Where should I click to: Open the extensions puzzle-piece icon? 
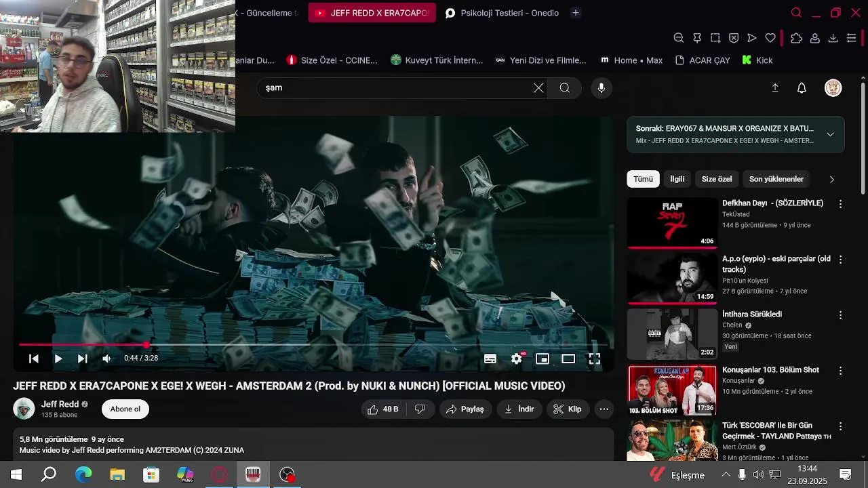(x=796, y=38)
